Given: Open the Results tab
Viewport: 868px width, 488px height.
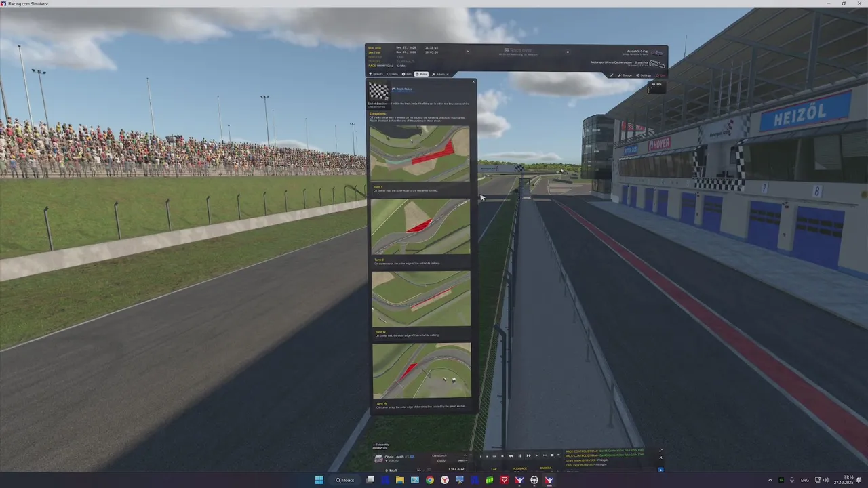Looking at the screenshot, I should pos(376,75).
